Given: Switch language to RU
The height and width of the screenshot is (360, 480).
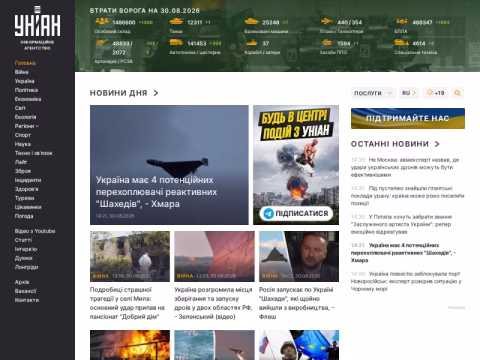Looking at the screenshot, I should pyautogui.click(x=409, y=93).
